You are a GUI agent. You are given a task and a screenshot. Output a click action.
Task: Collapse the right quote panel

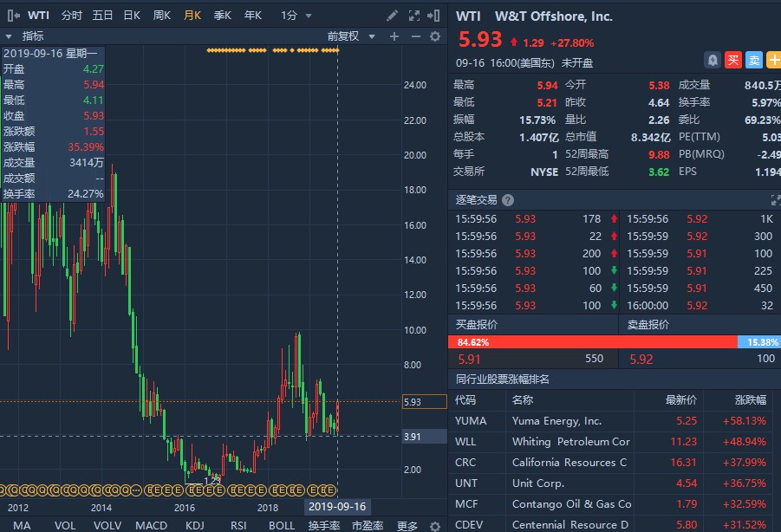point(434,16)
